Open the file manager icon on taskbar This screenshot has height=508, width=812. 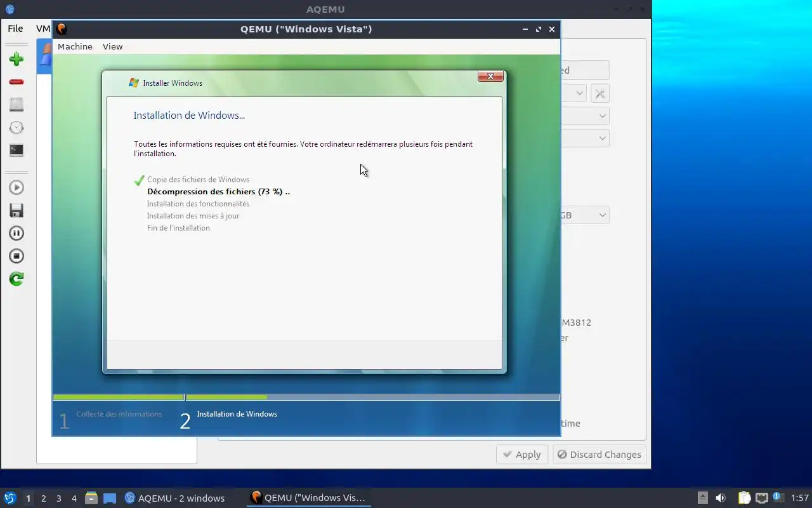coord(91,498)
